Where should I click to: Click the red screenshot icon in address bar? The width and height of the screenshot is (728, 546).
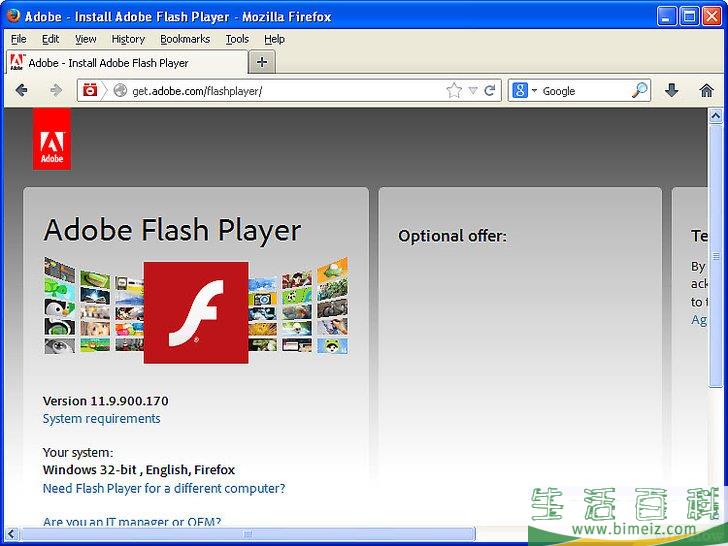click(90, 90)
